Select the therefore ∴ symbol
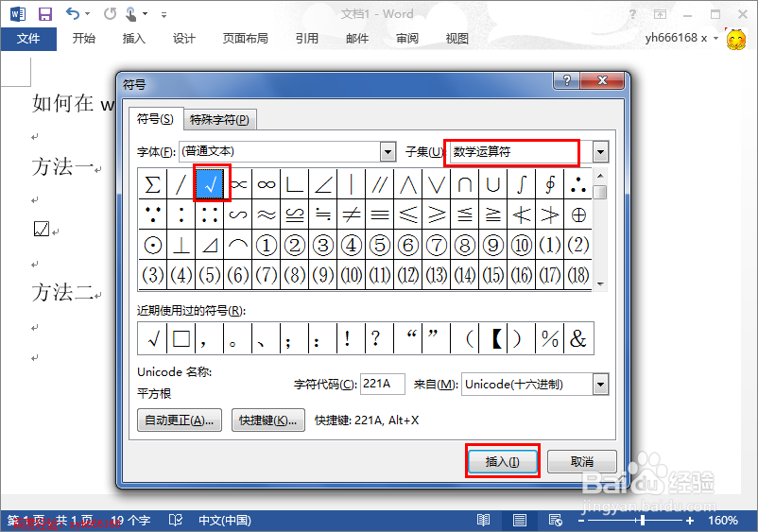 point(578,184)
